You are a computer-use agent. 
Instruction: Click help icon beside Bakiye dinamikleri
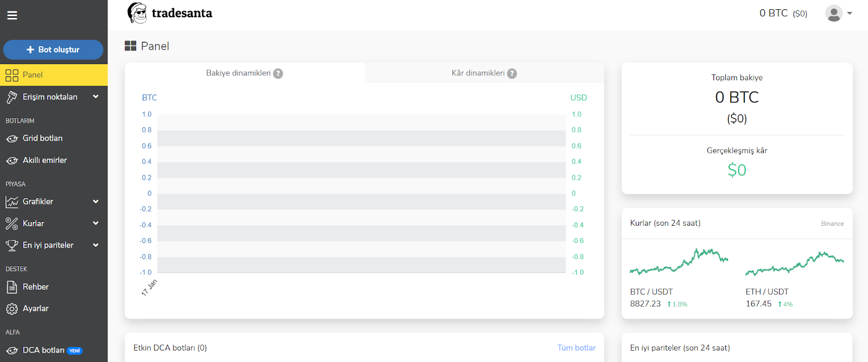click(x=278, y=73)
